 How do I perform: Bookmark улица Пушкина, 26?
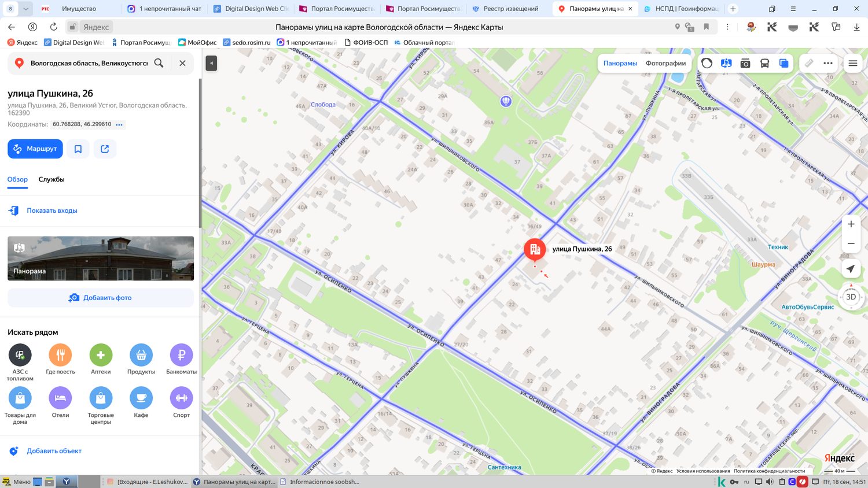coord(78,149)
